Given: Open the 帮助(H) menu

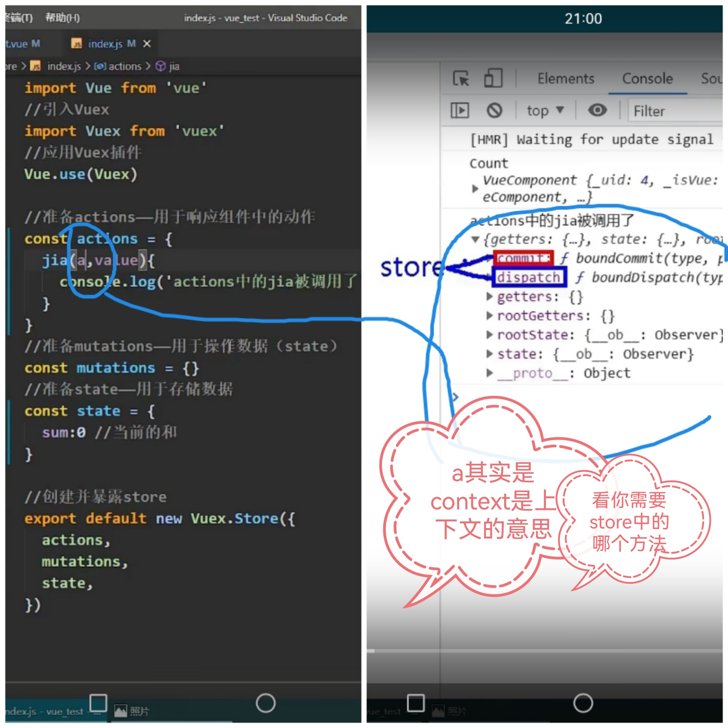Looking at the screenshot, I should [x=63, y=18].
